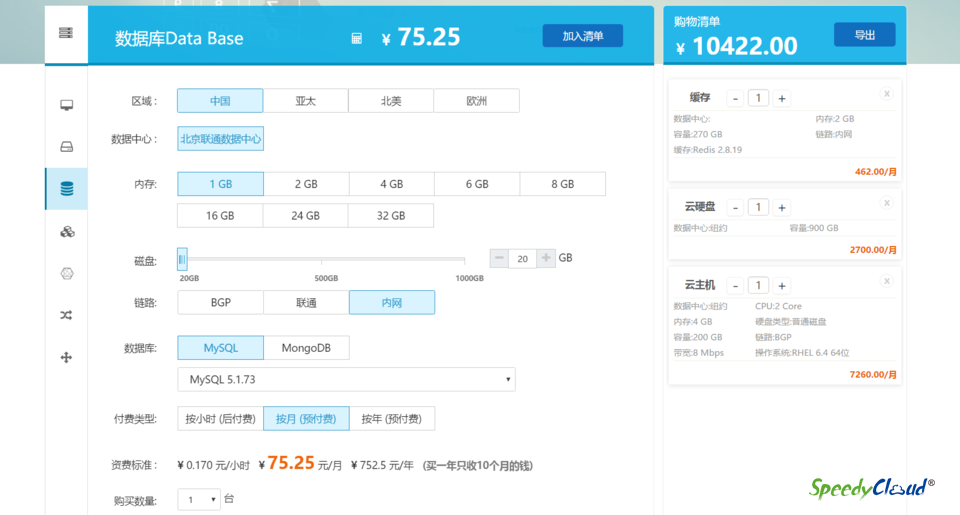Screen dimensions: 960x515
Task: Remove the 云硬盘 item with x
Action: pyautogui.click(x=887, y=203)
